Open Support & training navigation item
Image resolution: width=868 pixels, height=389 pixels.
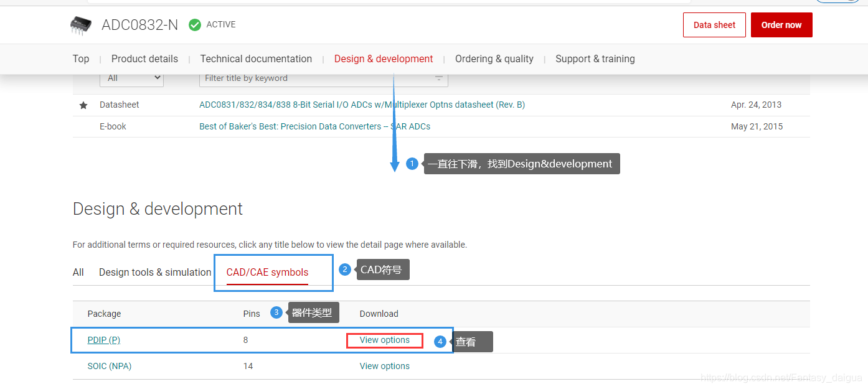(595, 59)
